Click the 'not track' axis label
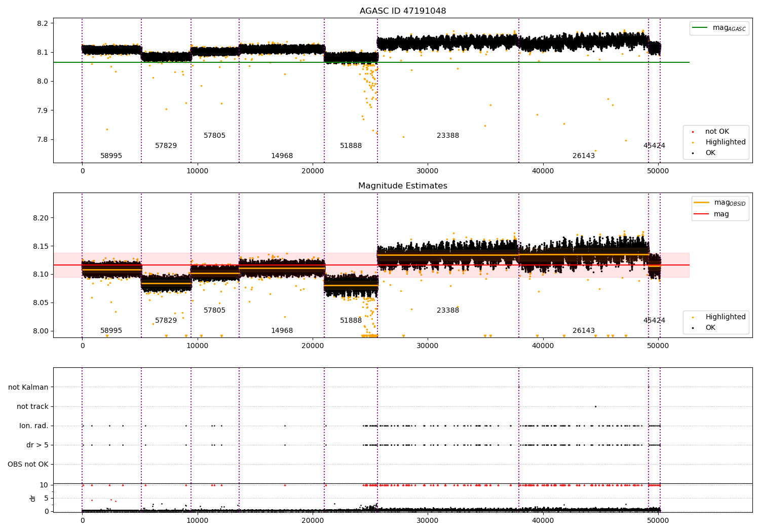This screenshot has height=532, width=760. point(32,407)
